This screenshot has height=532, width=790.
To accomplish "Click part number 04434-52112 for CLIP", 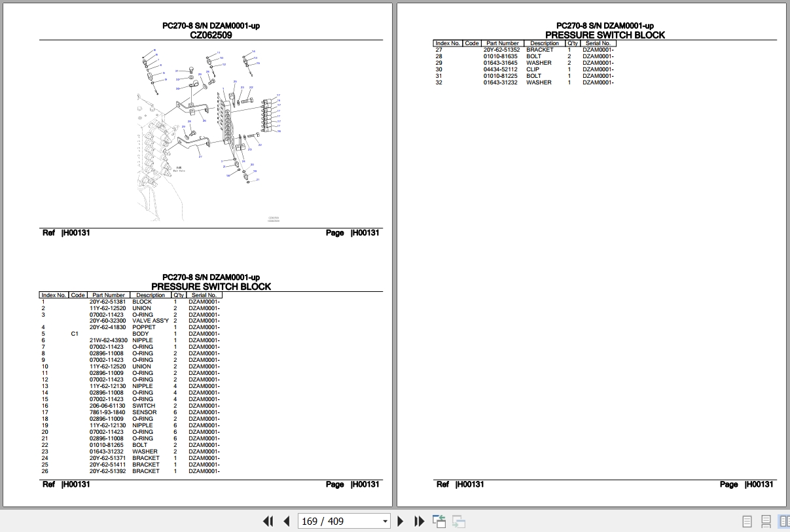I will point(501,69).
